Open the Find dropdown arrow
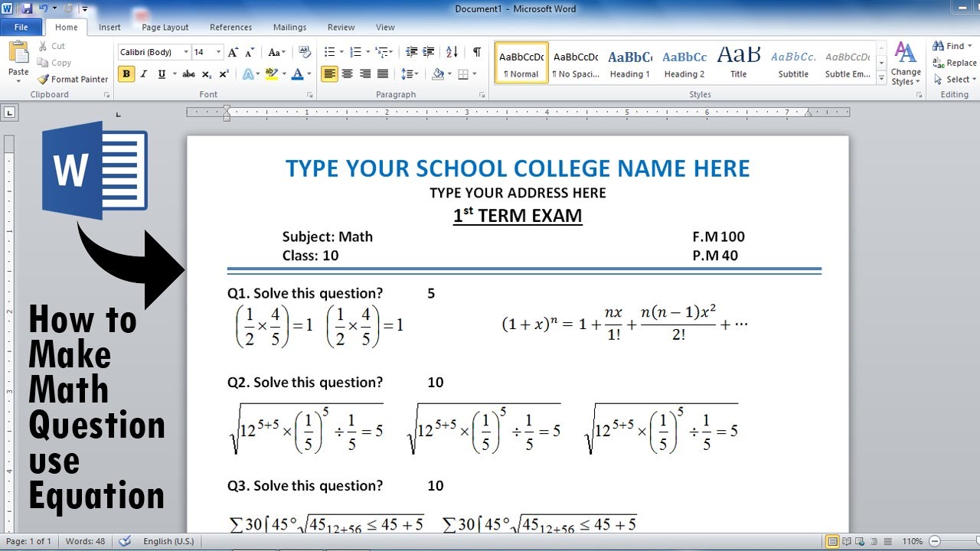980x551 pixels. 970,46
